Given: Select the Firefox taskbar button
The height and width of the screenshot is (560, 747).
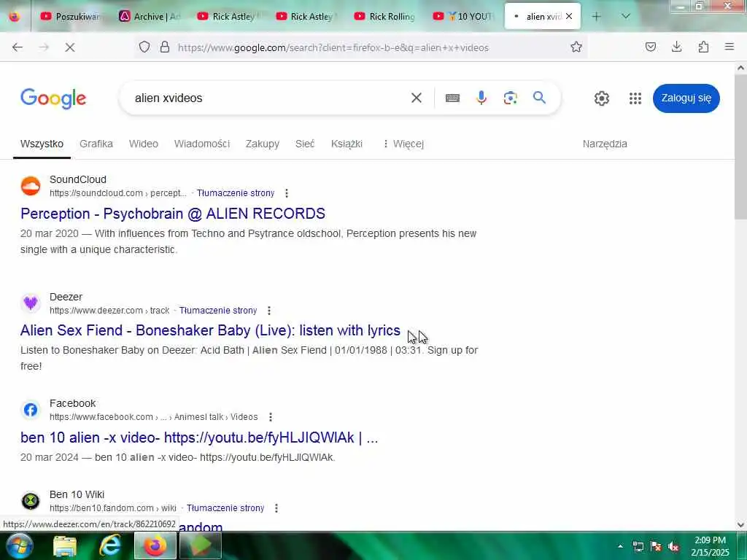Looking at the screenshot, I should pos(155,545).
